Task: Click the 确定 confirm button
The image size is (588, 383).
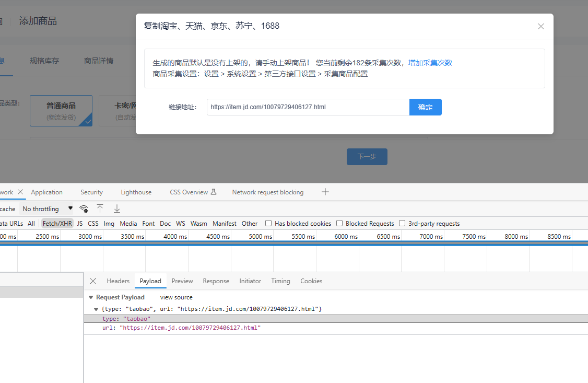Action: pos(425,107)
